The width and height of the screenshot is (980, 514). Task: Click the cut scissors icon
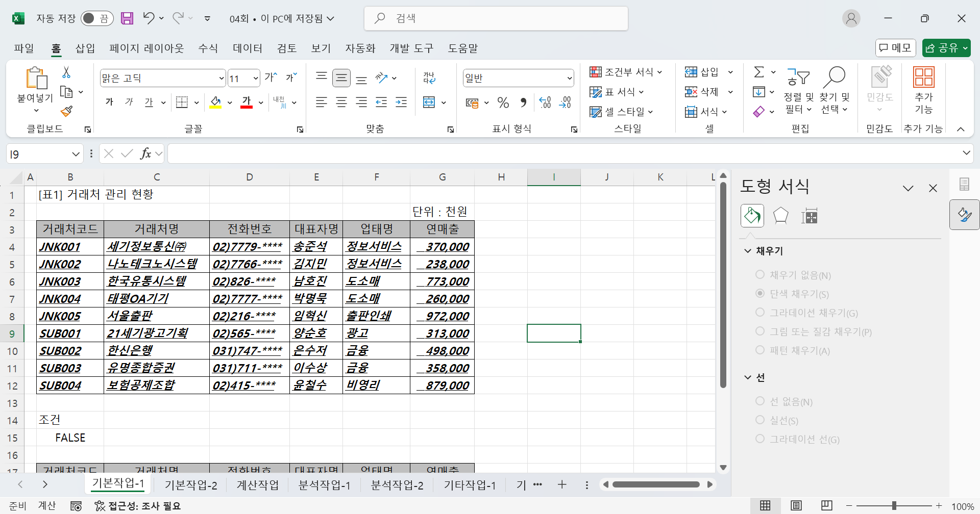point(66,72)
